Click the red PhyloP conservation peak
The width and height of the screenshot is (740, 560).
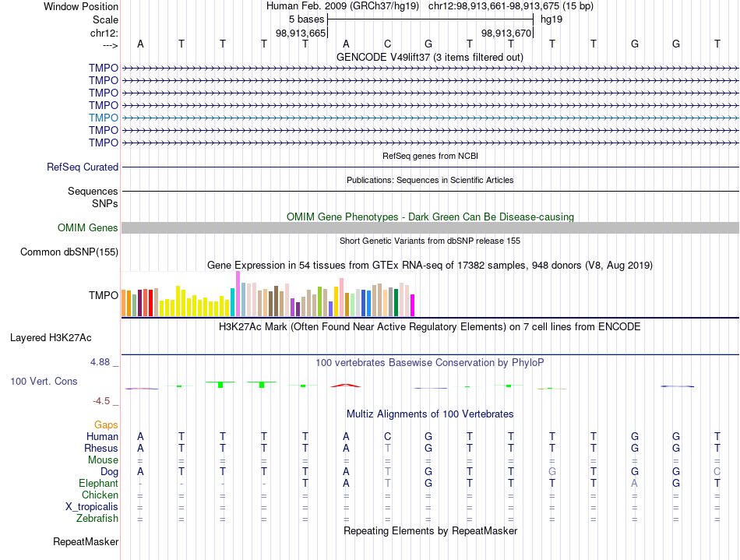point(346,386)
